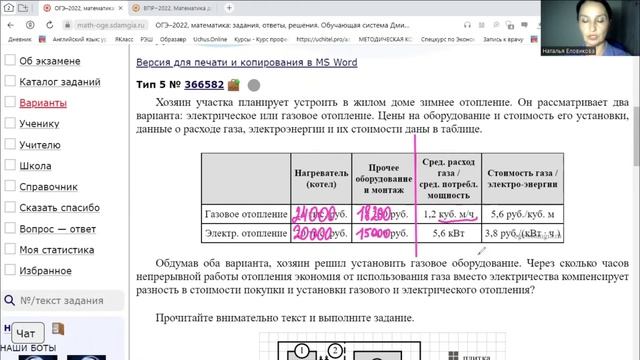Screen dimensions: 640x360
Task: Focus the №/текст задания search field
Action: (x=63, y=300)
